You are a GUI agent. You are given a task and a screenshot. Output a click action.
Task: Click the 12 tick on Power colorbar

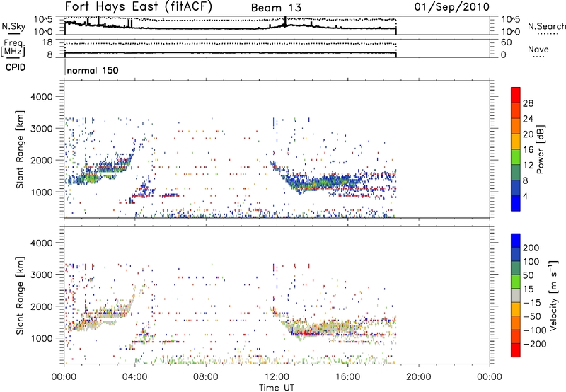tap(528, 166)
